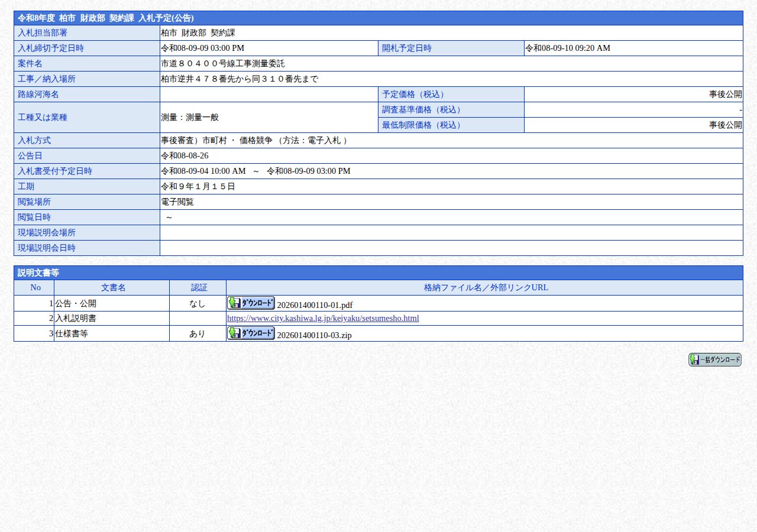
Task: Select the 測量:測量一般 work type text
Action: pyautogui.click(x=190, y=117)
